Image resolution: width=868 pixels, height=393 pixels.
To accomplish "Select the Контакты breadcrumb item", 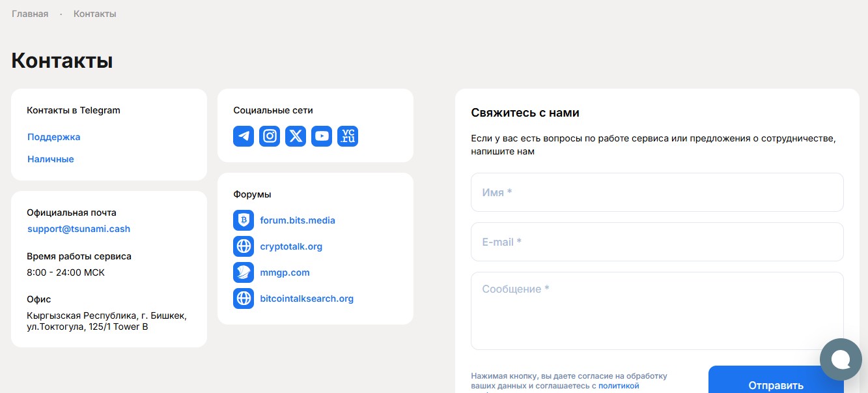I will coord(95,14).
